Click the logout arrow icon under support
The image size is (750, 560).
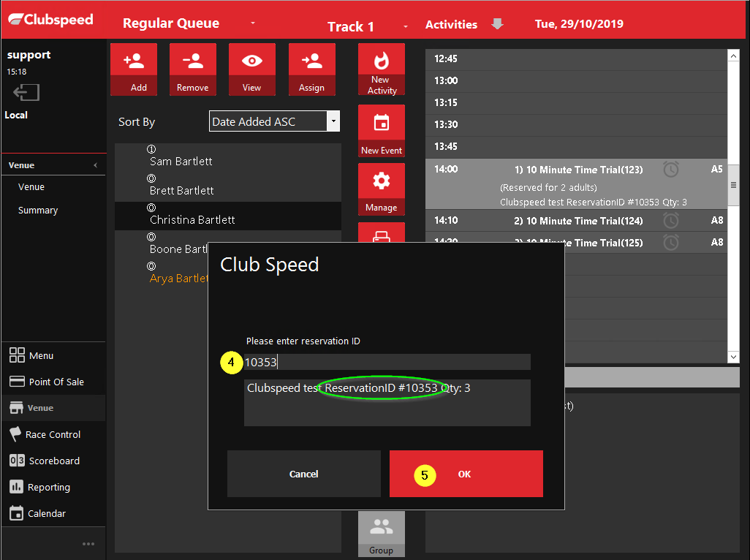[26, 92]
